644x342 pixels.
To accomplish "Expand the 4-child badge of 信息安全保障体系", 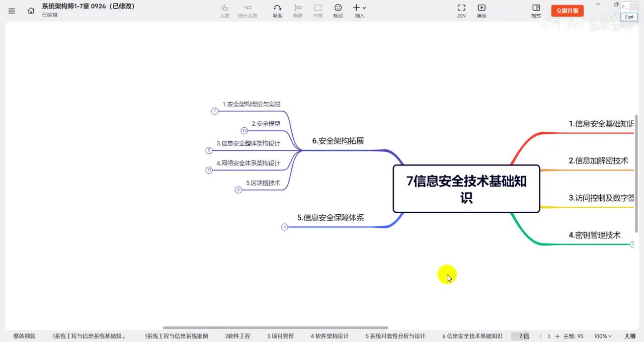I will point(284,227).
